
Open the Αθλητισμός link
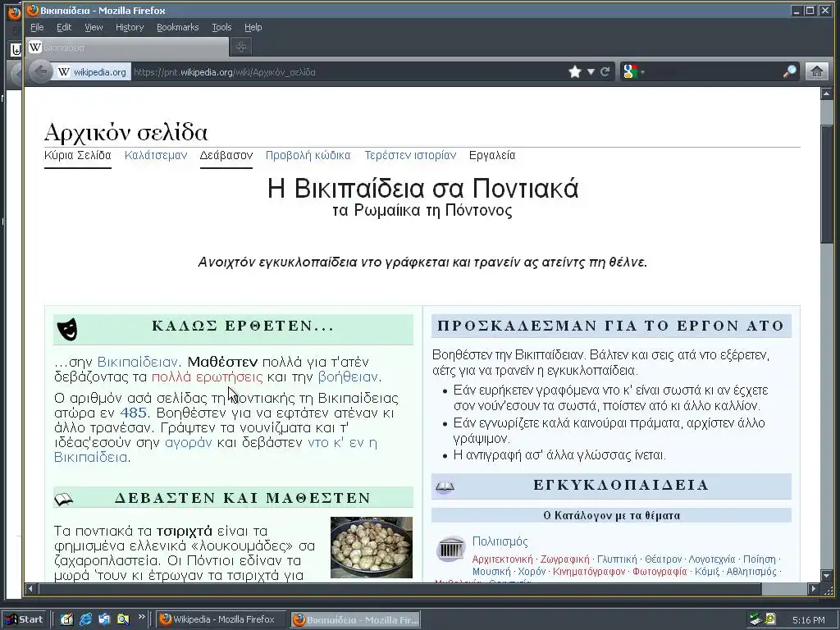click(751, 572)
